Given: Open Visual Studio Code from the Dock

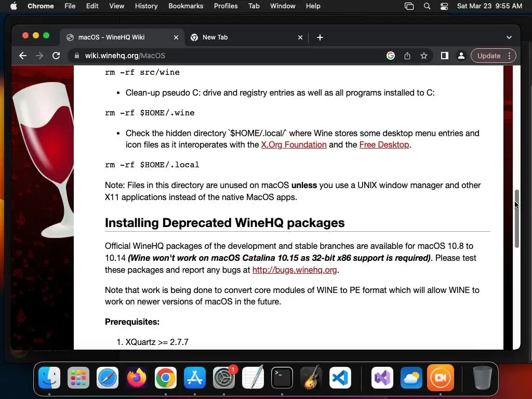Looking at the screenshot, I should pyautogui.click(x=340, y=378).
